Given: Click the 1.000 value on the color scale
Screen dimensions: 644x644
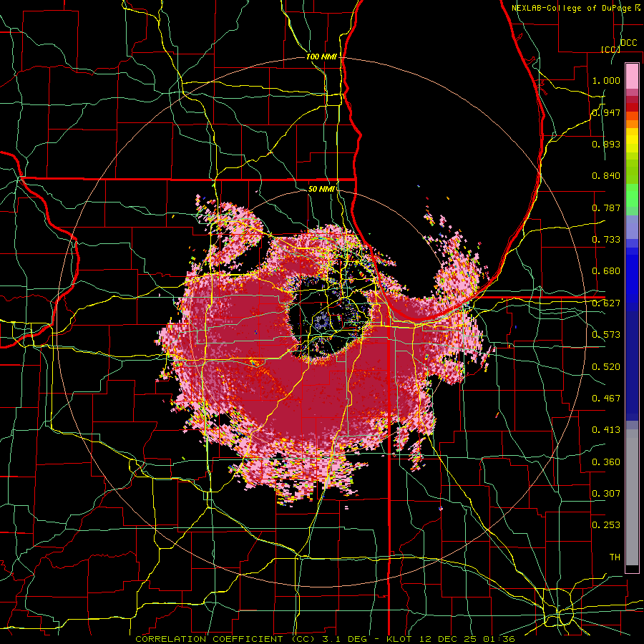Looking at the screenshot, I should (x=606, y=80).
